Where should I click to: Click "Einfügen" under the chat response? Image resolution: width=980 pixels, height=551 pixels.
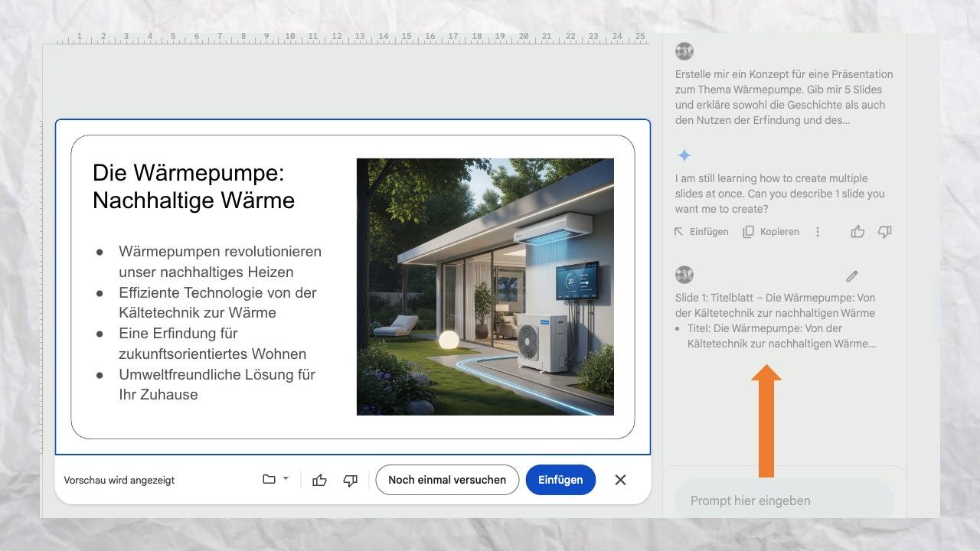(x=701, y=232)
